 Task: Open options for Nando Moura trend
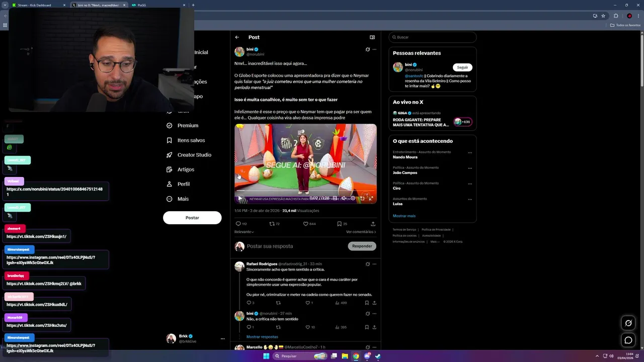coord(470,152)
